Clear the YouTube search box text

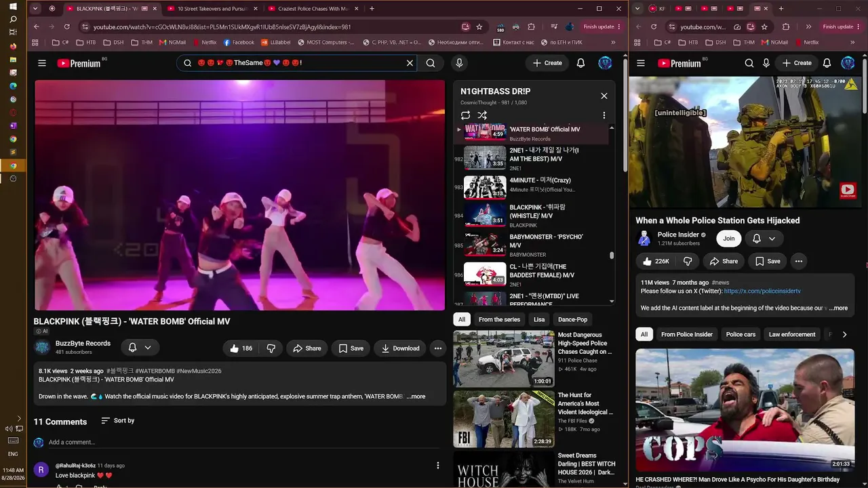[x=410, y=63]
